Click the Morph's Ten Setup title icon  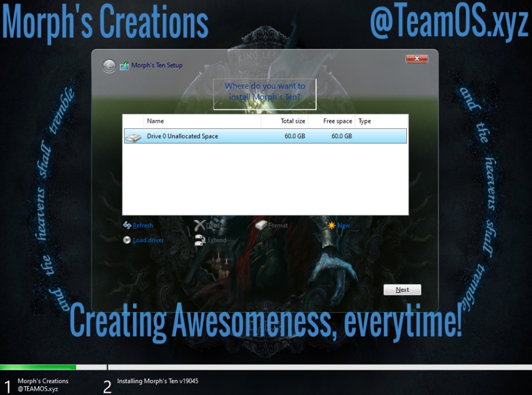pos(125,65)
